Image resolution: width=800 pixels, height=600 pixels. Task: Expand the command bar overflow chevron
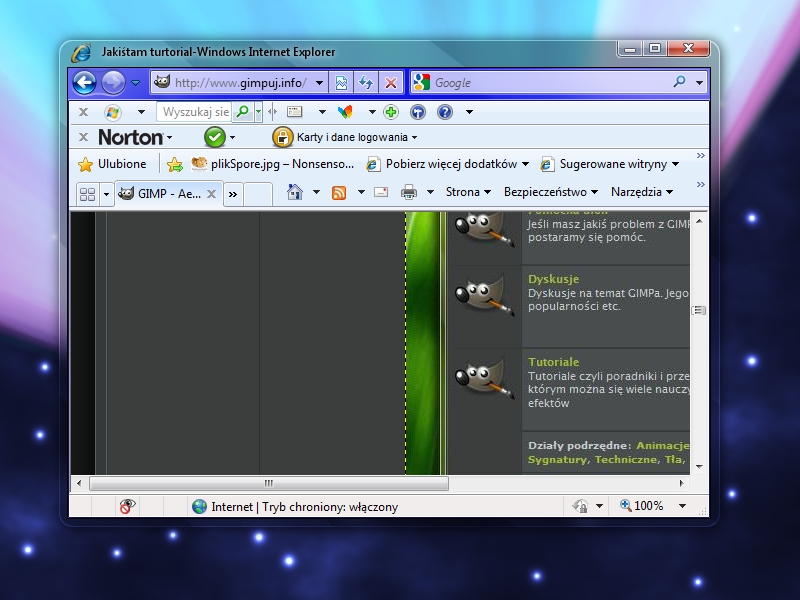point(701,184)
